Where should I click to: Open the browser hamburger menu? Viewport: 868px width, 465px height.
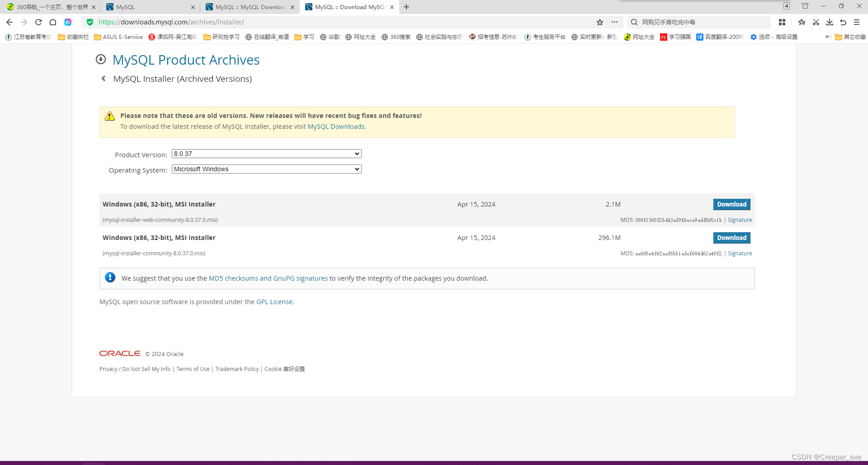[857, 22]
